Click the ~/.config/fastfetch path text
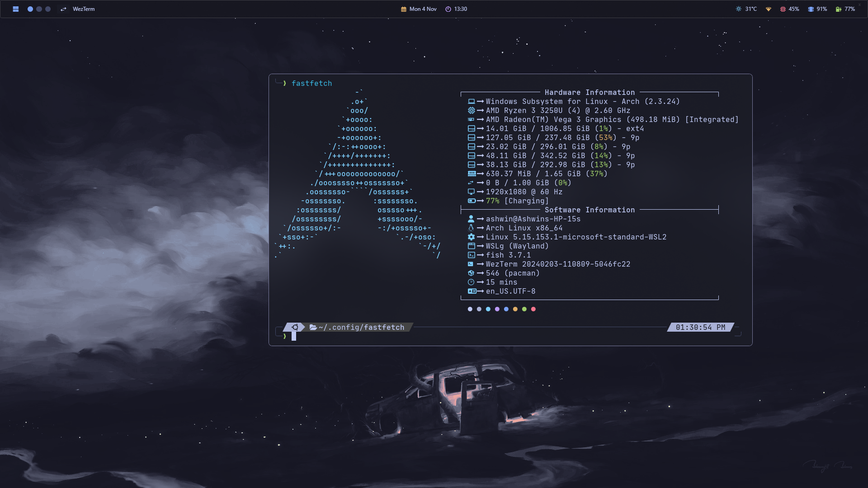The image size is (868, 488). (361, 327)
